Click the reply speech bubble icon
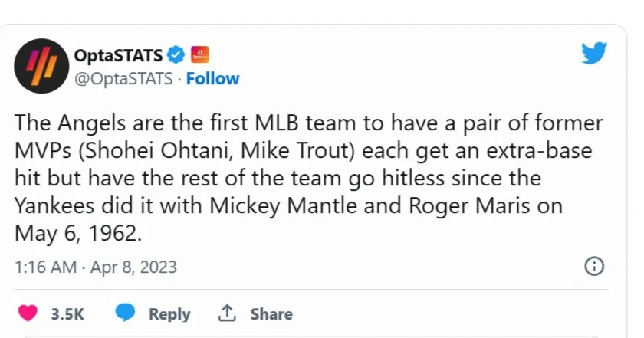Screen dimensions: 644x338 pos(127,313)
